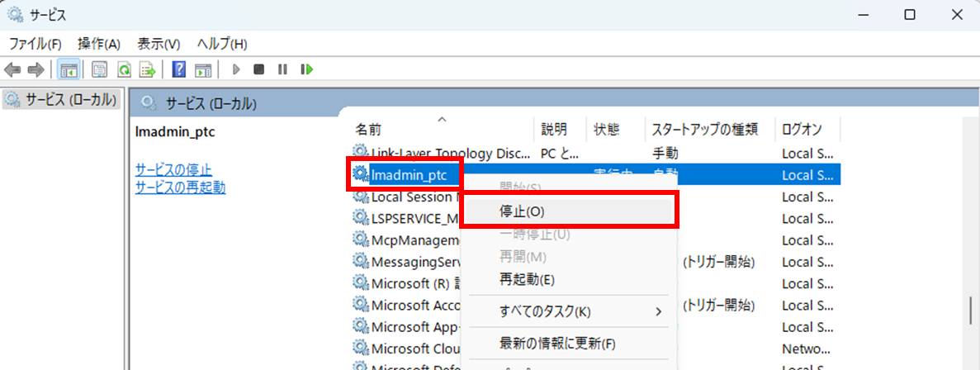Click the blue Help question mark icon
This screenshot has width=980, height=370.
click(179, 69)
